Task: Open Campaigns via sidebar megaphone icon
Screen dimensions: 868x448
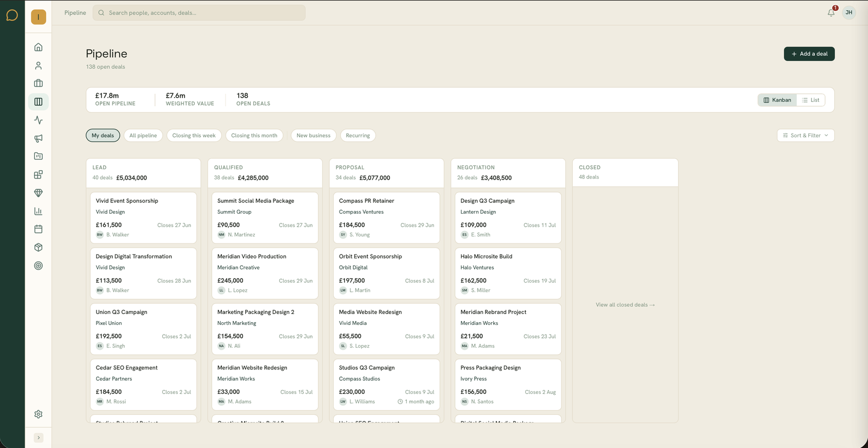Action: coord(39,138)
